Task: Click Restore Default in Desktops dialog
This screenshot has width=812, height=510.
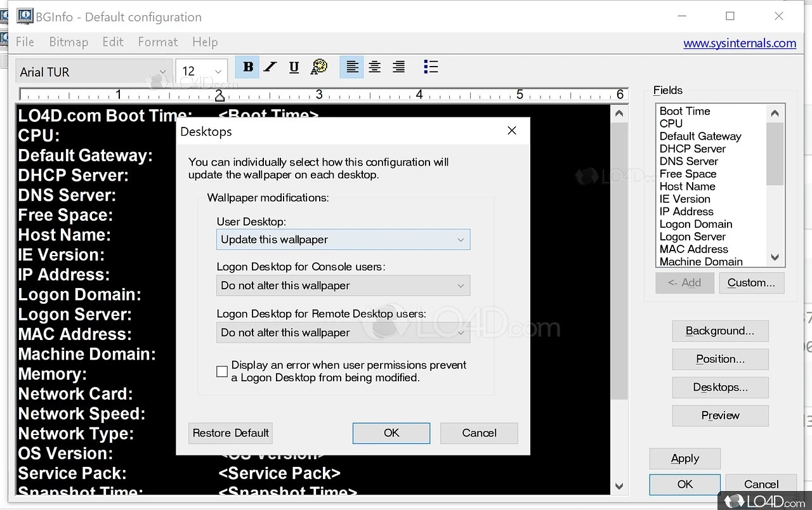Action: click(231, 433)
